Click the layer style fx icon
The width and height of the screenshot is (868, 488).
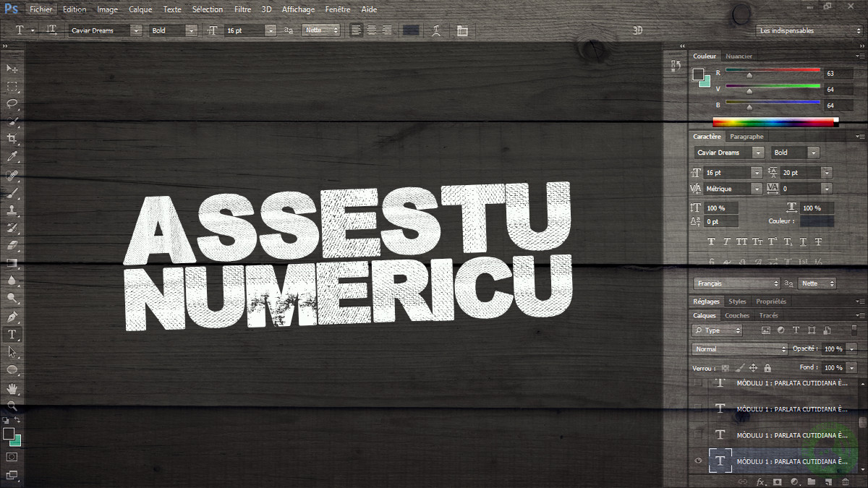pos(760,481)
